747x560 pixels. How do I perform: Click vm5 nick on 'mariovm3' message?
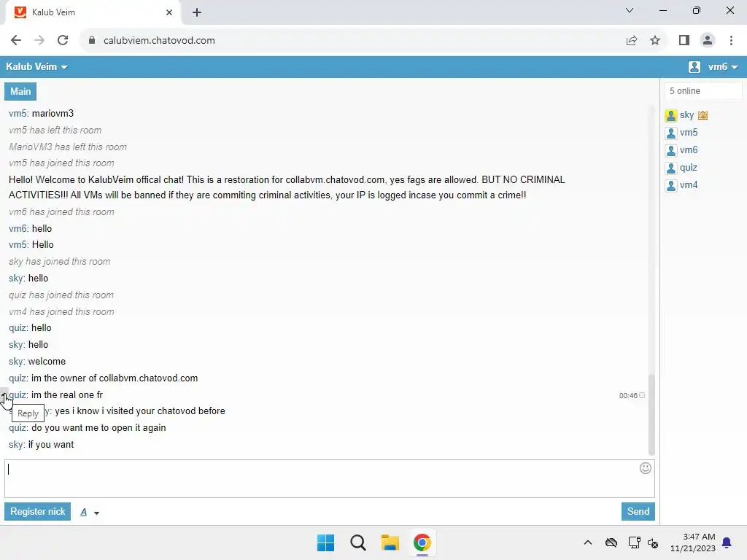click(18, 114)
